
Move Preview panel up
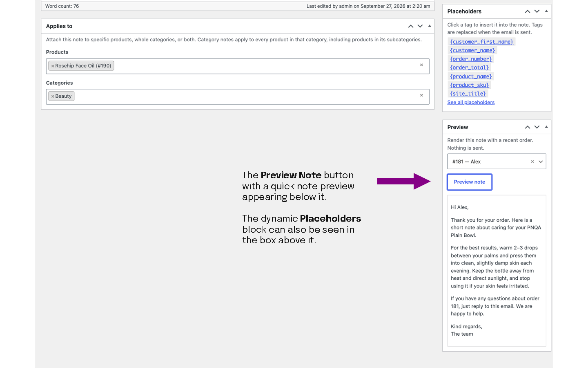click(x=528, y=127)
